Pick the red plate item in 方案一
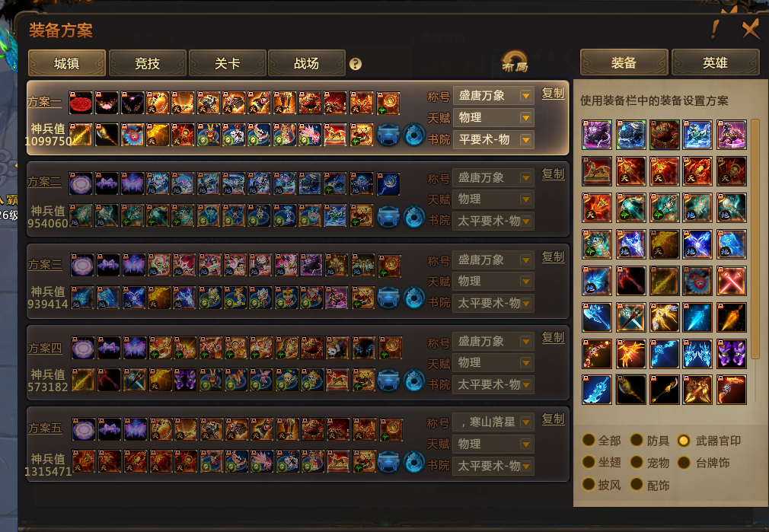The image size is (769, 532). pos(81,104)
